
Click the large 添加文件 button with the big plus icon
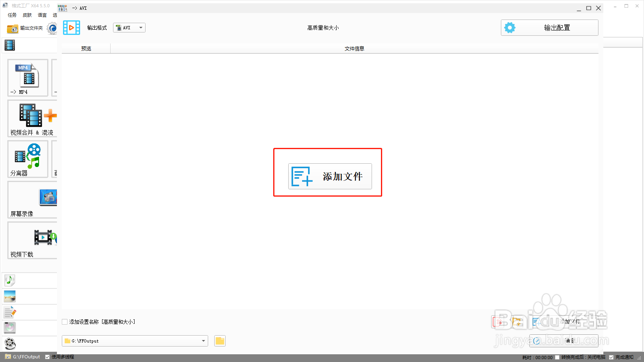click(x=330, y=176)
